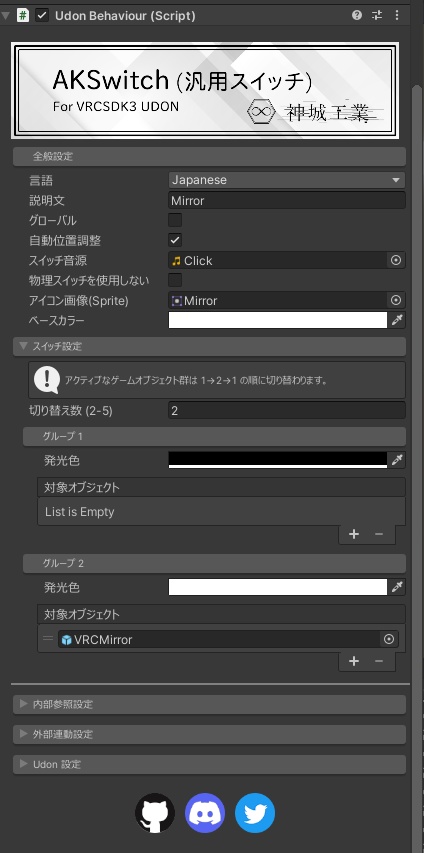Image resolution: width=424 pixels, height=853 pixels.
Task: Open component help reference icon
Action: [357, 15]
